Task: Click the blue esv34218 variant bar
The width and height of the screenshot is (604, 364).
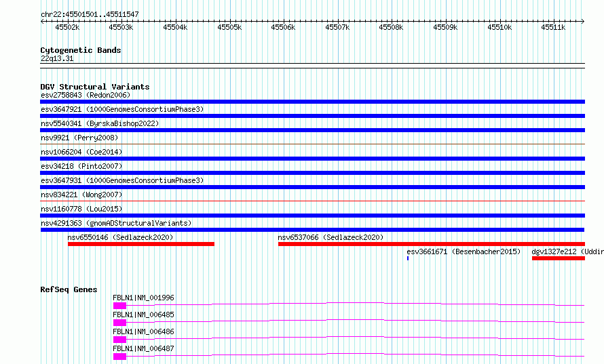Action: coord(312,173)
